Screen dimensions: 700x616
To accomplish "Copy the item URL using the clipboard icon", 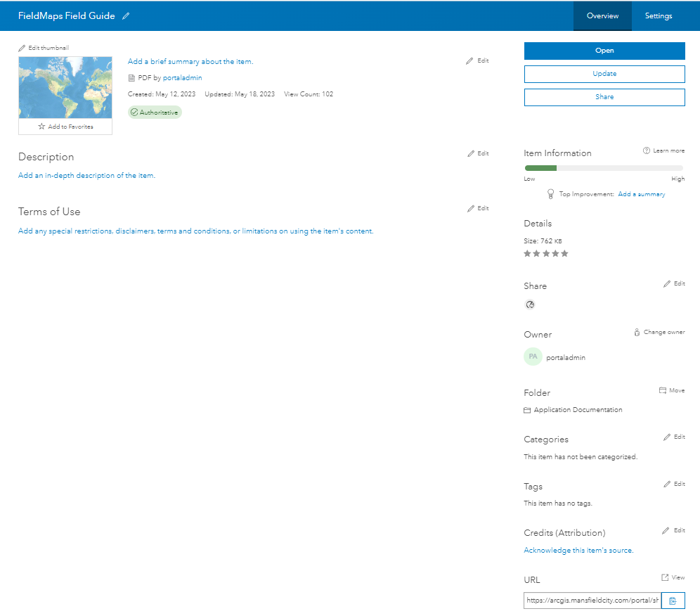I will click(673, 601).
